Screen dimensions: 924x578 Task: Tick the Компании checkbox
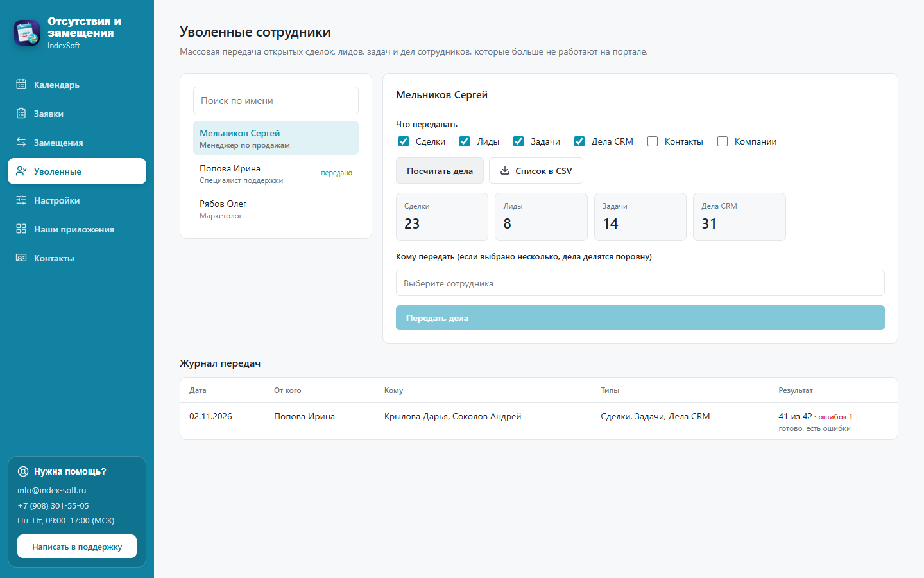(723, 141)
